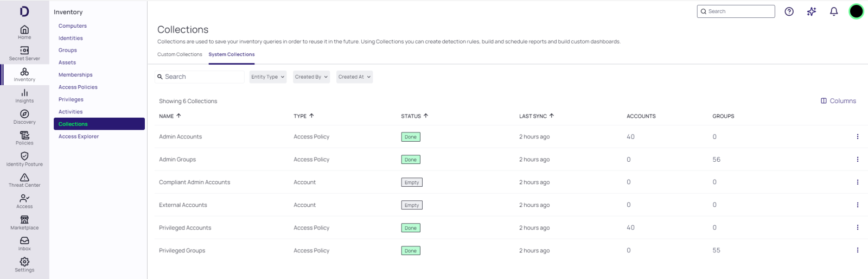
Task: Go to the Insights section
Action: pyautogui.click(x=24, y=96)
